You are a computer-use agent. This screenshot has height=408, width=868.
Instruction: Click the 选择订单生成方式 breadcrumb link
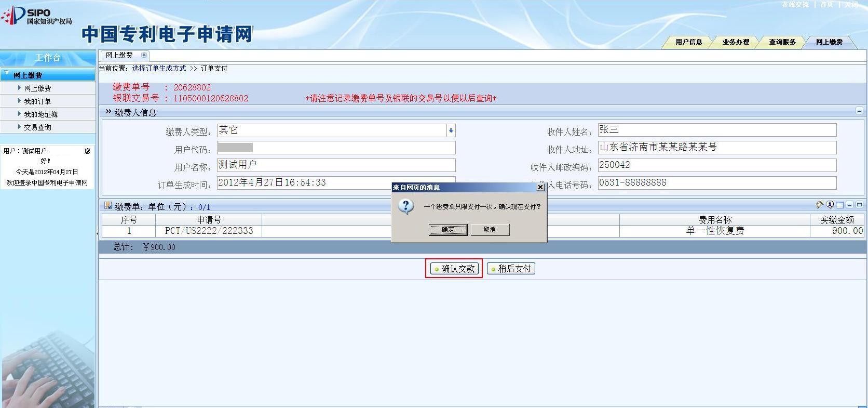[x=159, y=69]
